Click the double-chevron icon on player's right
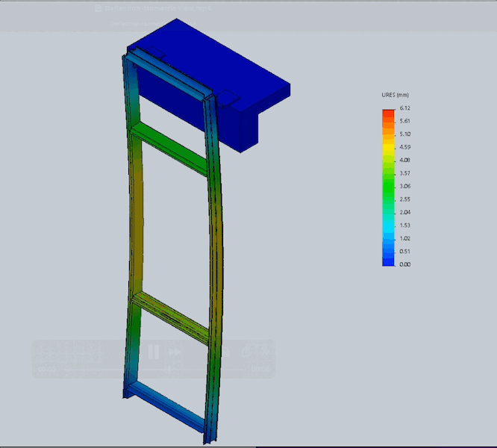Screen dimensions: 497x448 [264, 351]
